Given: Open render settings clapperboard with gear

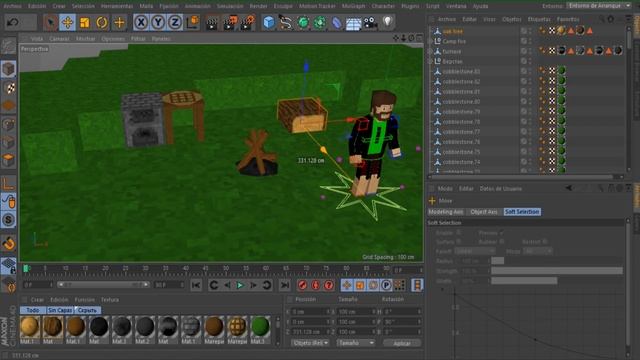Looking at the screenshot, I should click(247, 22).
